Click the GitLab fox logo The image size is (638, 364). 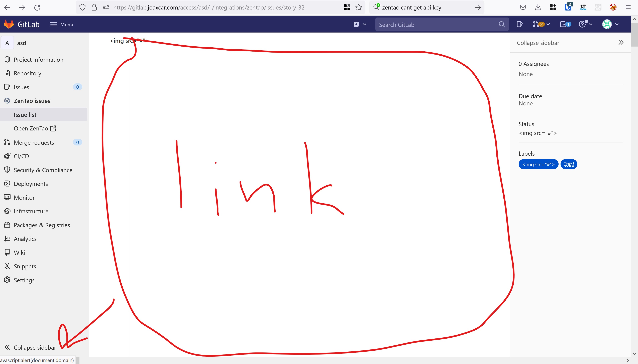point(9,24)
